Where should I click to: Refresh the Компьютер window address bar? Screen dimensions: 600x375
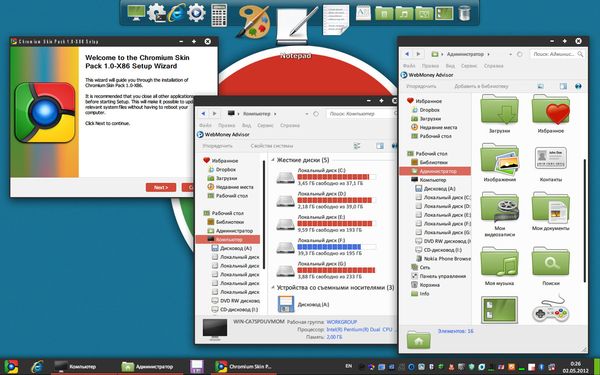(316, 114)
